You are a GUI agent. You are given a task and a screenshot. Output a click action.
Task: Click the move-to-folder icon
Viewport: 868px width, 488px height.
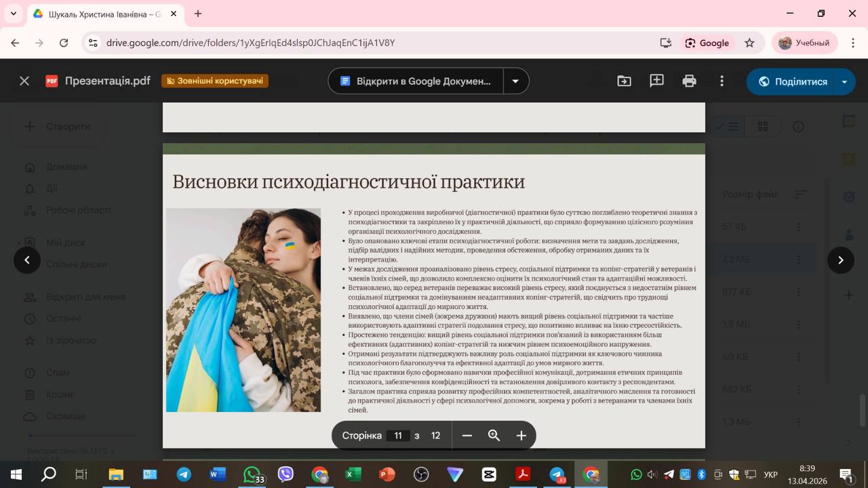(624, 81)
